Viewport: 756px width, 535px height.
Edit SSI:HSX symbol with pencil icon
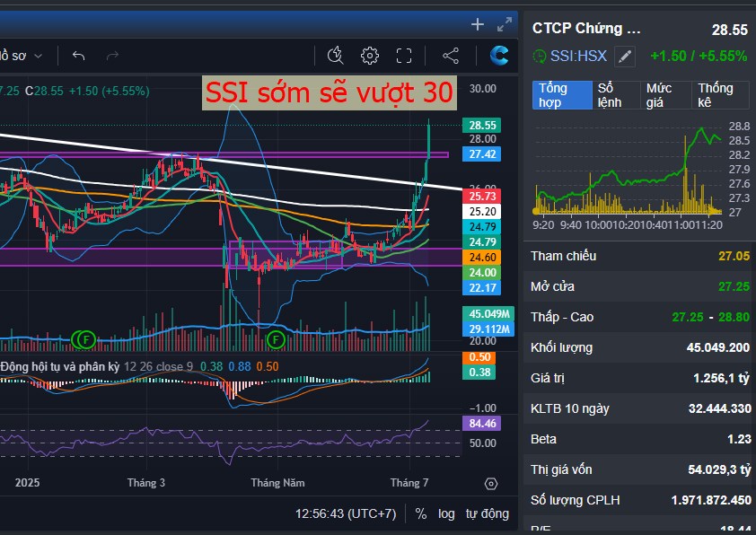coord(625,57)
